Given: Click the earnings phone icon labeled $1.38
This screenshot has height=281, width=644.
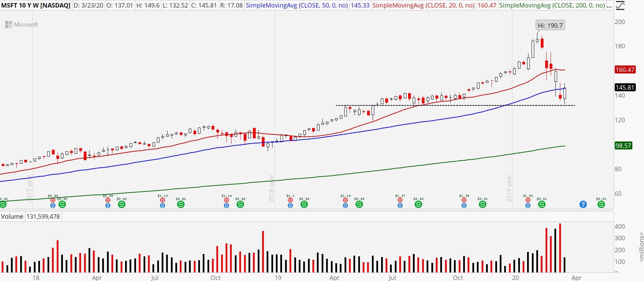Looking at the screenshot, I should (464, 200).
